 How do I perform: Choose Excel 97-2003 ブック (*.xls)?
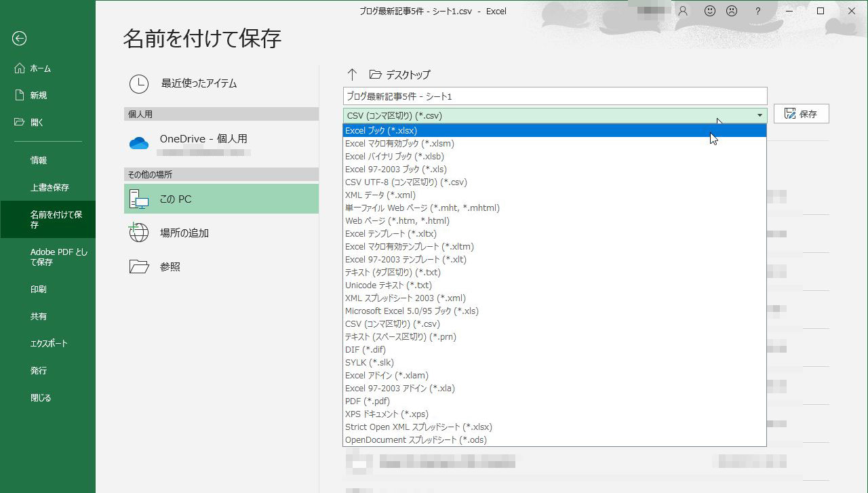pyautogui.click(x=555, y=170)
